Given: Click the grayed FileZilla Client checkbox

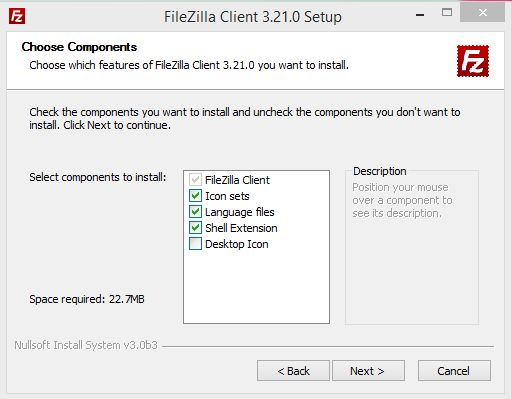Looking at the screenshot, I should [195, 180].
